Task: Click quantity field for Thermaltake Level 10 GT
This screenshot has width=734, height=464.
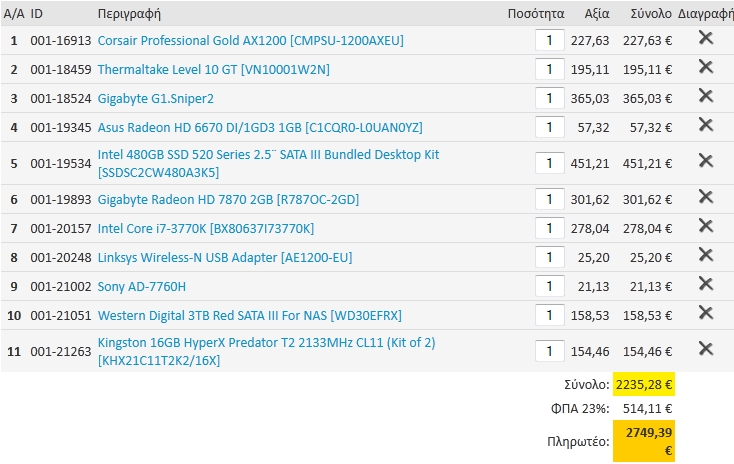Action: click(x=550, y=69)
